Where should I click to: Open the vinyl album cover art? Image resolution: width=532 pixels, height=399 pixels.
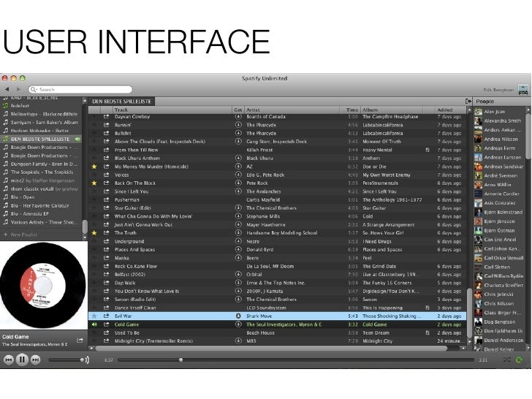pyautogui.click(x=42, y=285)
